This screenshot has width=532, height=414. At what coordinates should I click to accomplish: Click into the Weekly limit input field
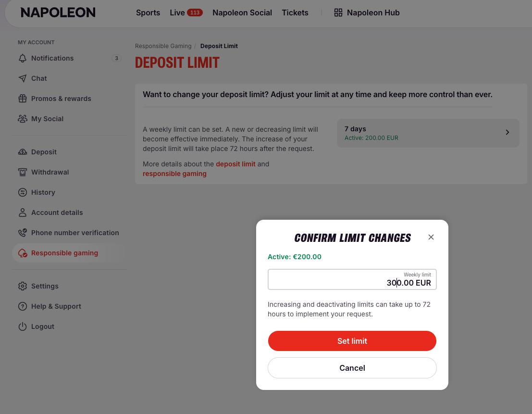pos(352,279)
